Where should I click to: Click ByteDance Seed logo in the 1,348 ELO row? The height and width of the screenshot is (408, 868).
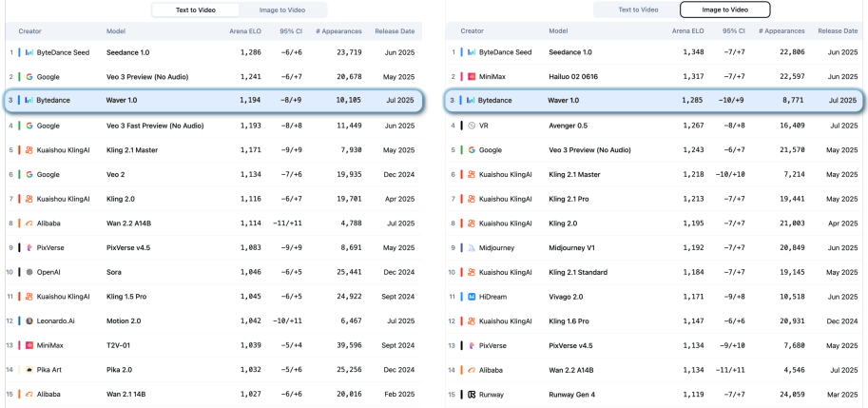[x=472, y=52]
